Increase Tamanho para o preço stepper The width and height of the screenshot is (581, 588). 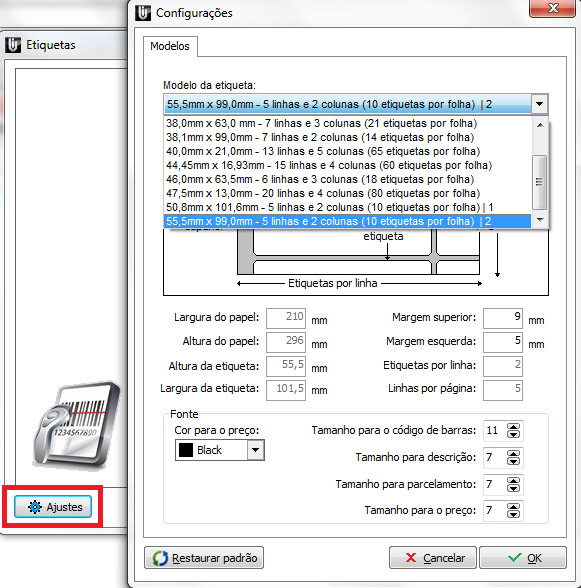click(513, 507)
